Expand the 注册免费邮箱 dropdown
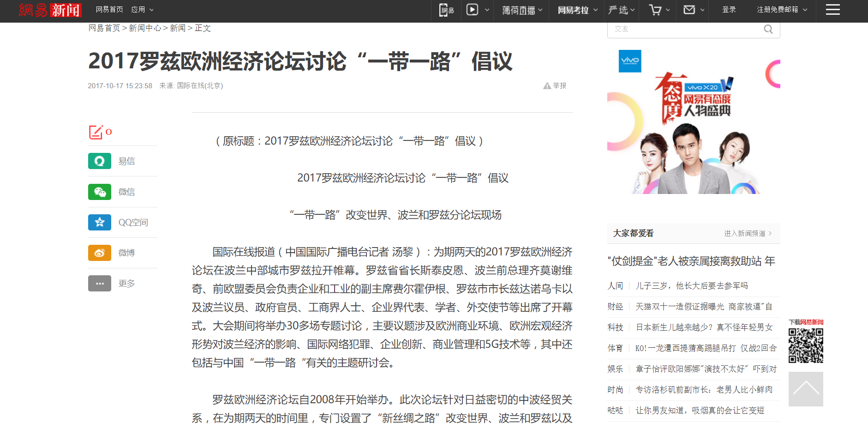This screenshot has width=868, height=430. pyautogui.click(x=782, y=10)
